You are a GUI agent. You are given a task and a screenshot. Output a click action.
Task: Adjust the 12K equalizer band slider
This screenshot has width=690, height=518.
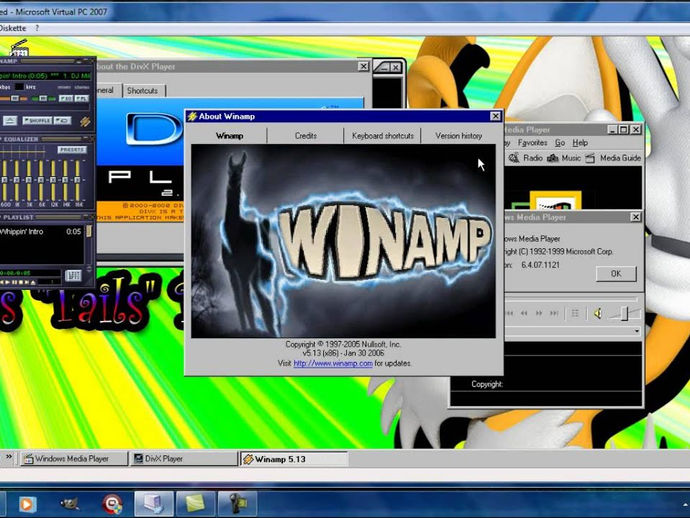point(53,180)
